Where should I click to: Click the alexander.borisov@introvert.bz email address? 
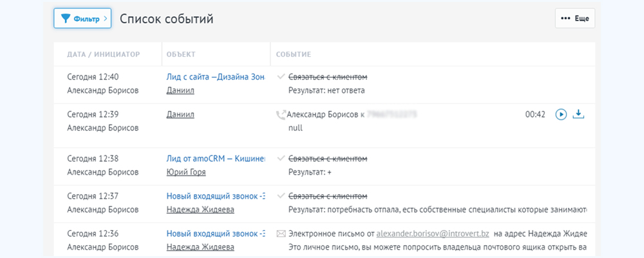(x=433, y=233)
